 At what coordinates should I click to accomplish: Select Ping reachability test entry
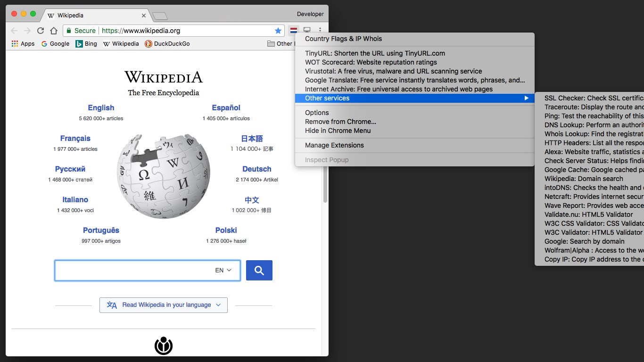[589, 116]
